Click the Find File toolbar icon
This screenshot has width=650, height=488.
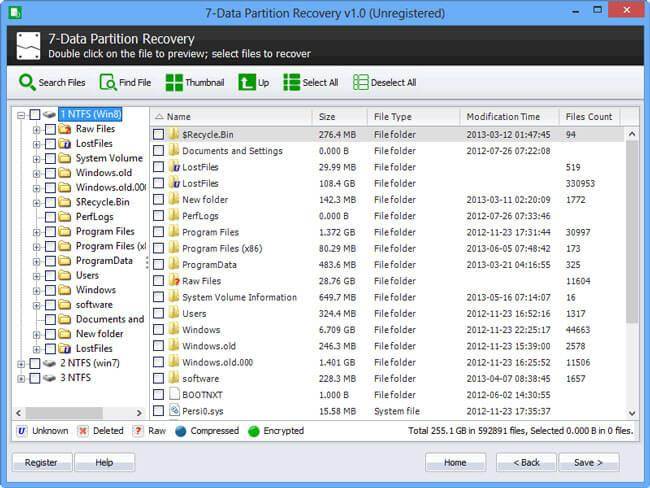(x=105, y=82)
